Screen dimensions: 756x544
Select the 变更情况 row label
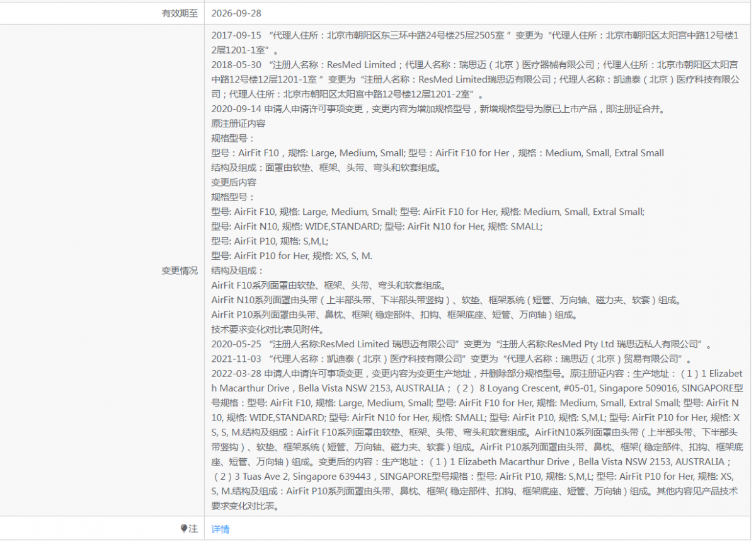coord(180,270)
